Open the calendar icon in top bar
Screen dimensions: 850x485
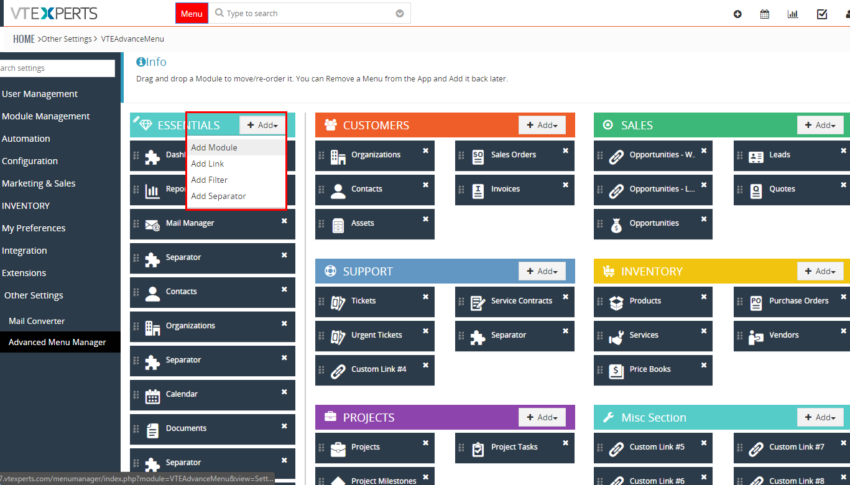(x=764, y=14)
